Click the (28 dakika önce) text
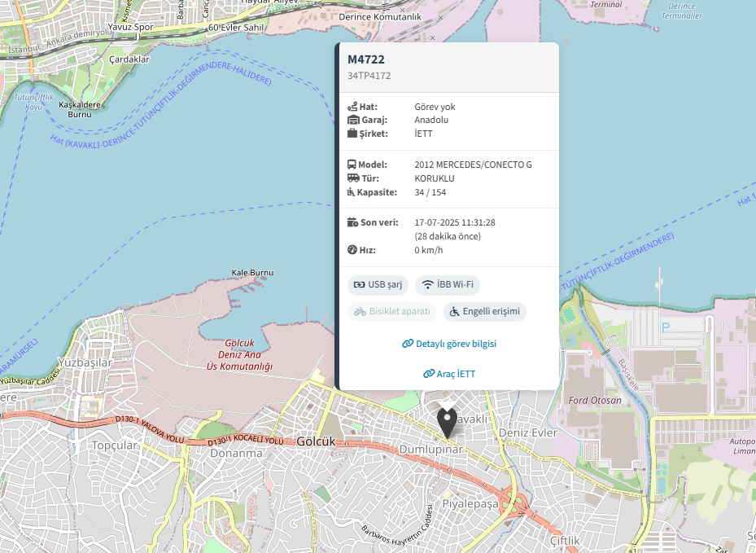The width and height of the screenshot is (756, 553). click(x=448, y=236)
